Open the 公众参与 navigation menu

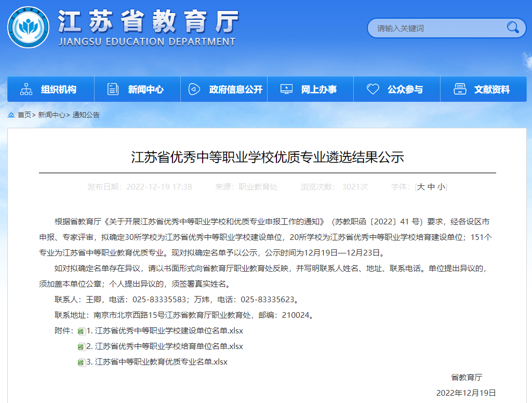405,89
